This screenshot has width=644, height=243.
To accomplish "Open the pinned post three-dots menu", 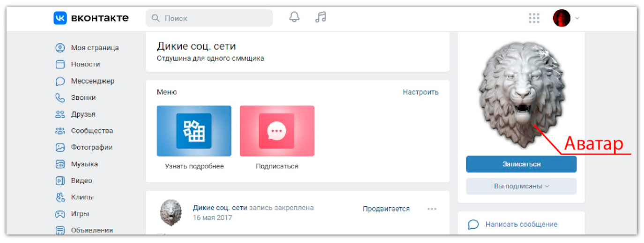I will coord(432,209).
